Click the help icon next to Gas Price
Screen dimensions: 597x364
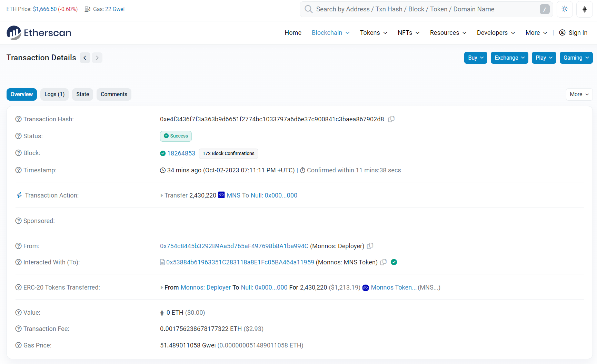19,345
